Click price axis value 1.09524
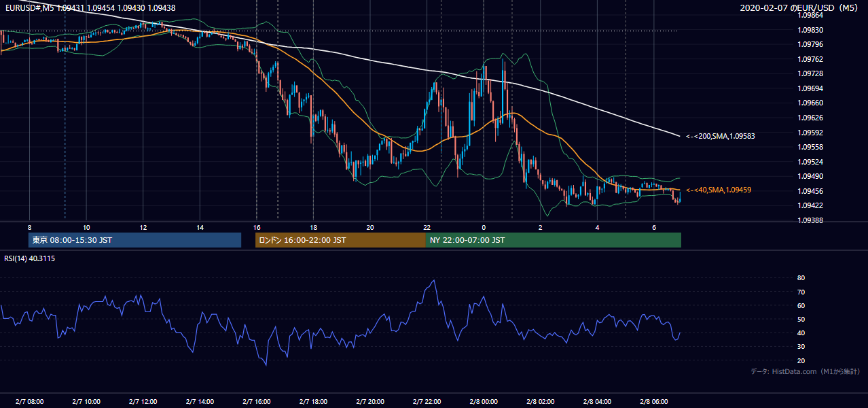 (810, 162)
